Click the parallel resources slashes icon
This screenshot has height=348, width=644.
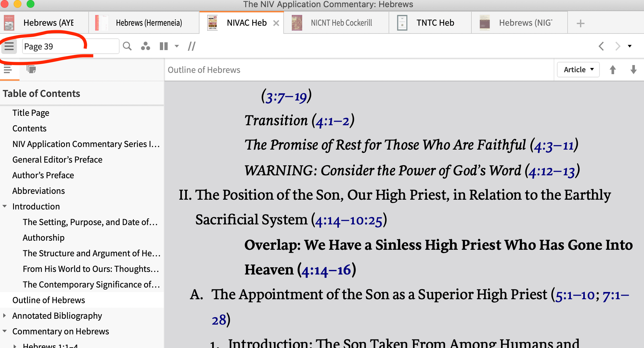(x=192, y=46)
